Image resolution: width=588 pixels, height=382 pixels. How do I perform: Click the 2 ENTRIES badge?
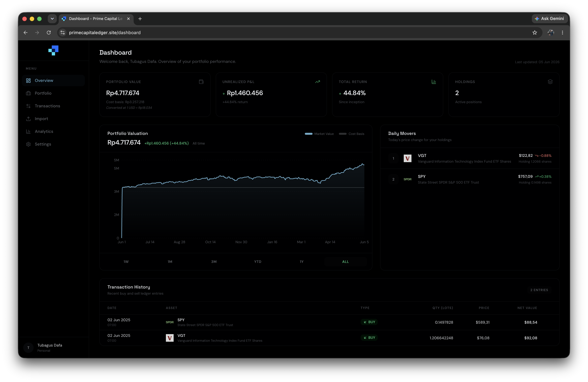[x=539, y=290]
